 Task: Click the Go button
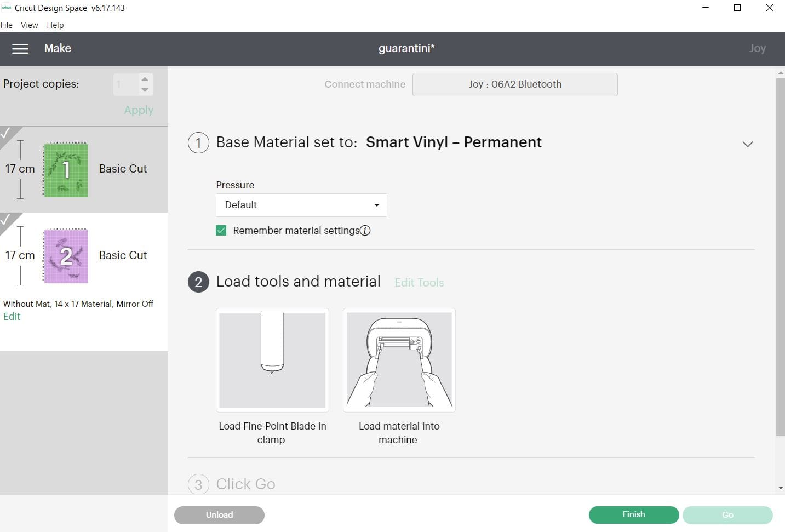pos(727,515)
